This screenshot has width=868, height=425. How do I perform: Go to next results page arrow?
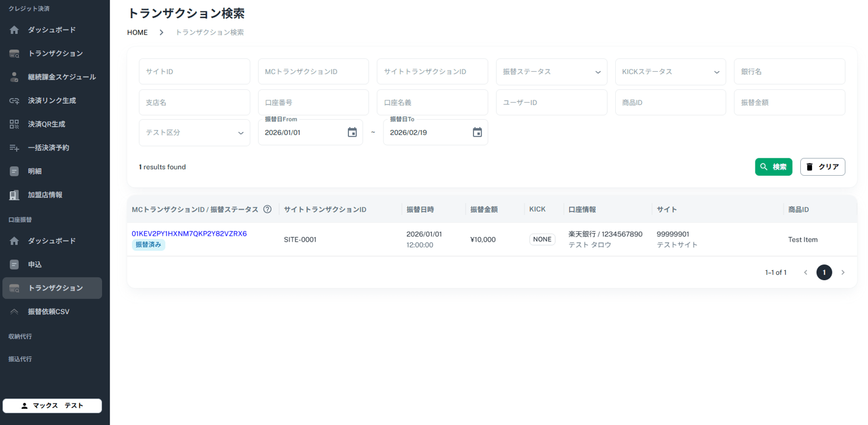(x=842, y=273)
